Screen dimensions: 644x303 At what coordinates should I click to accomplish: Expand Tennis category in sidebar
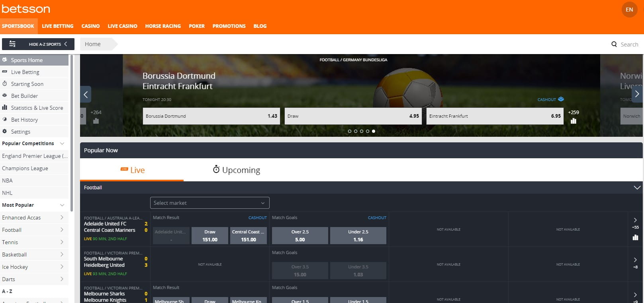62,242
